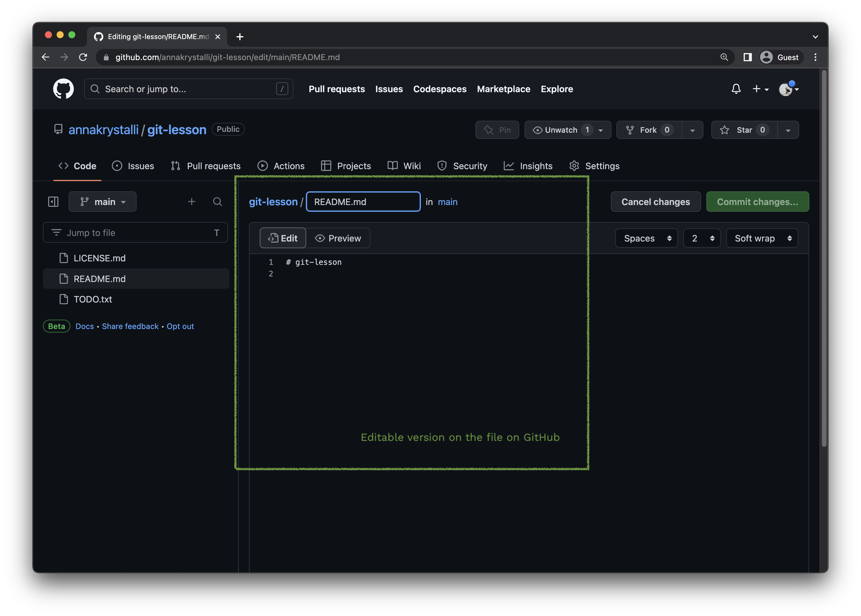Screen dimensions: 861x616
Task: Open the Projects tab
Action: click(x=346, y=166)
